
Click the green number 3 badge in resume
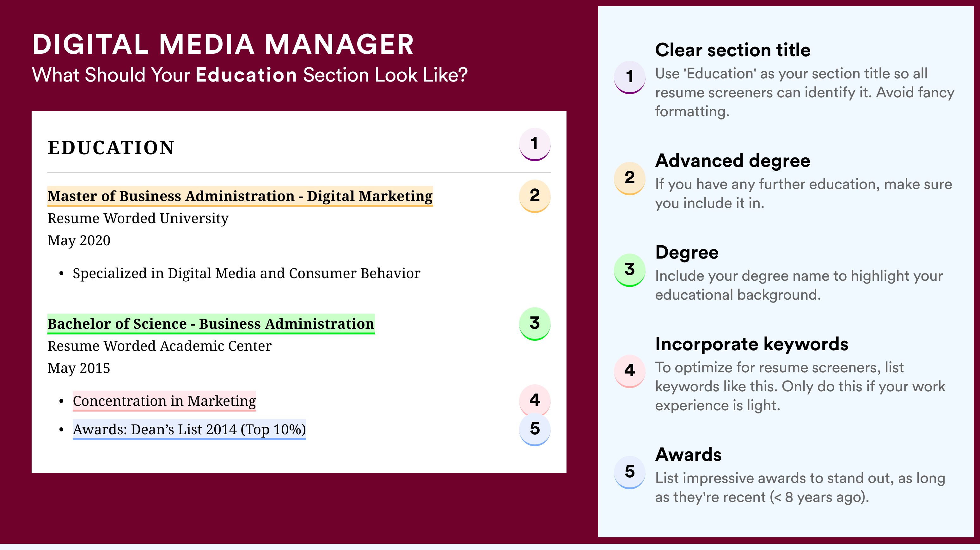pyautogui.click(x=535, y=323)
